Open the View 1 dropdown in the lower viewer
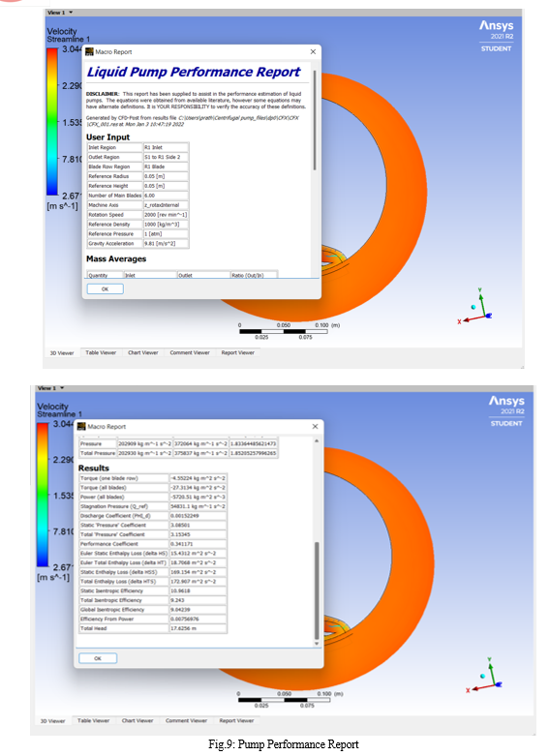Screen dimensions: 550x756 (x=62, y=387)
